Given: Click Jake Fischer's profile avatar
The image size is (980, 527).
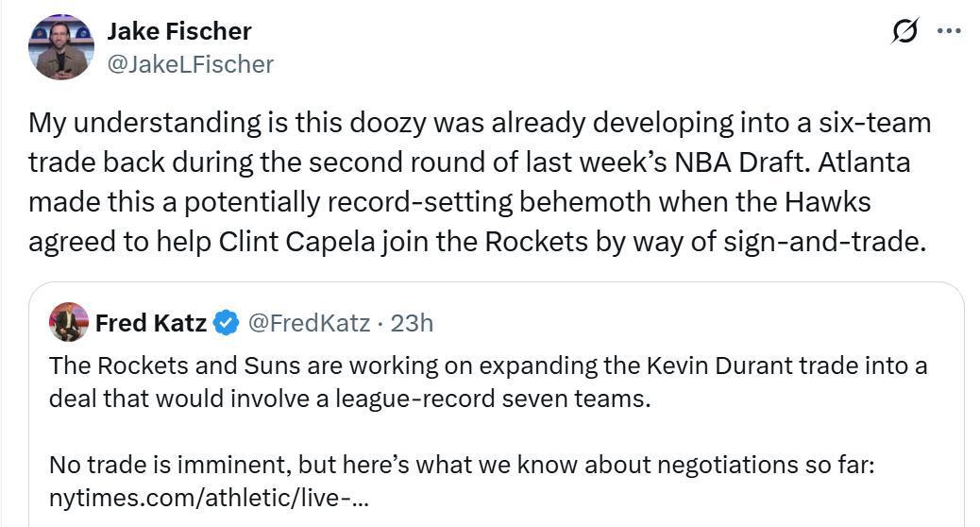Looking at the screenshot, I should coord(61,47).
